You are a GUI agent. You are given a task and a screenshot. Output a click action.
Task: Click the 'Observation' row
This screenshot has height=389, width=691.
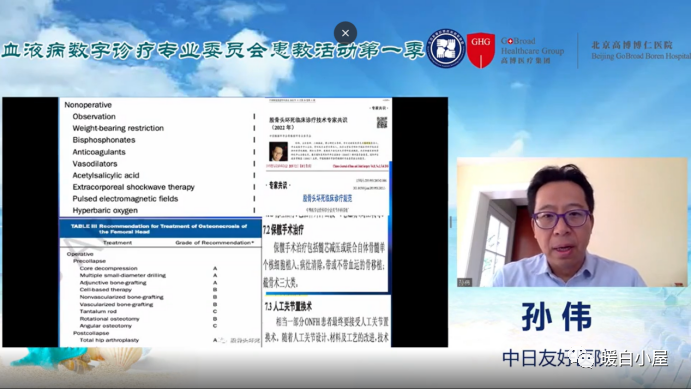tap(163, 116)
